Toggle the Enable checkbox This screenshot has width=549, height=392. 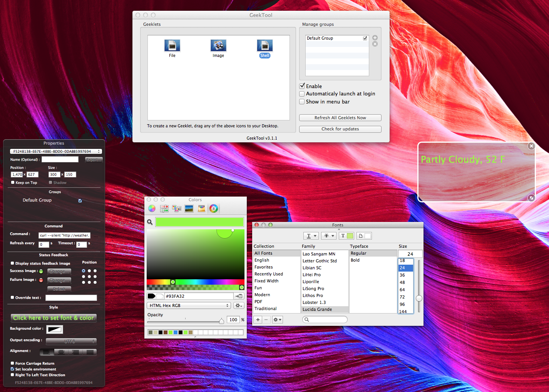(x=302, y=86)
